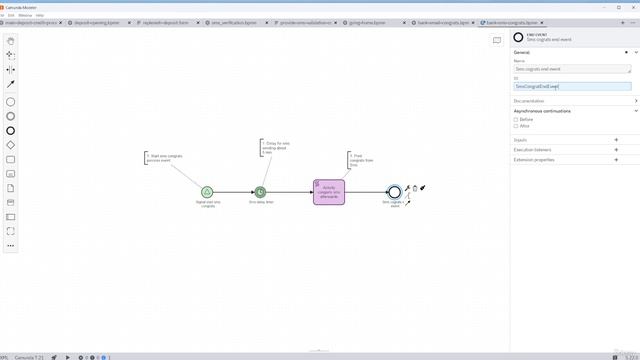Click the deploy rocket icon in status bar
This screenshot has height=360, width=640.
point(54,357)
